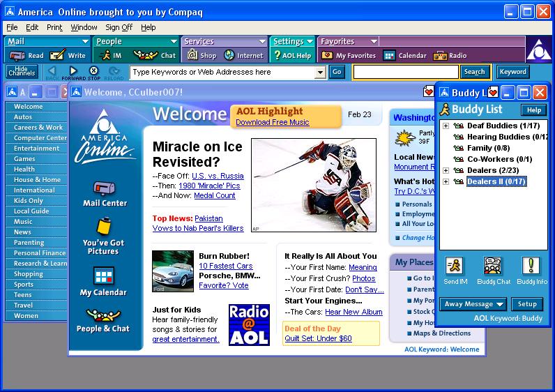Click into the keywords or web address field
Viewport: 555px width, 392px height.
tap(222, 73)
